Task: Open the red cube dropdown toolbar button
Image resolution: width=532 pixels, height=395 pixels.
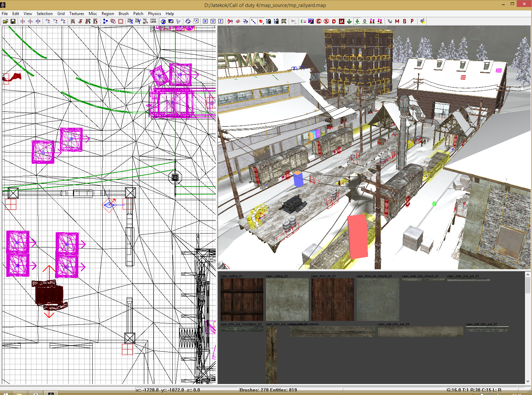Action: pos(261,21)
